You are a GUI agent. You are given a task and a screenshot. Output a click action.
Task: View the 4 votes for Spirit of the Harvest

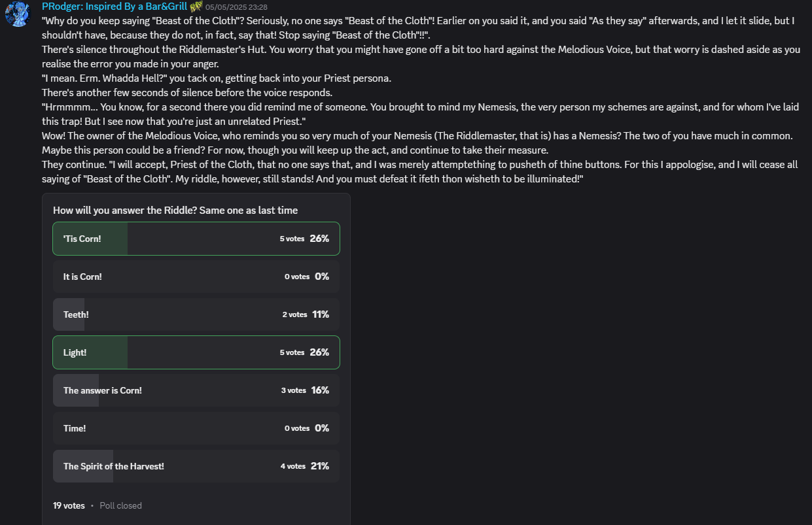[x=293, y=466]
